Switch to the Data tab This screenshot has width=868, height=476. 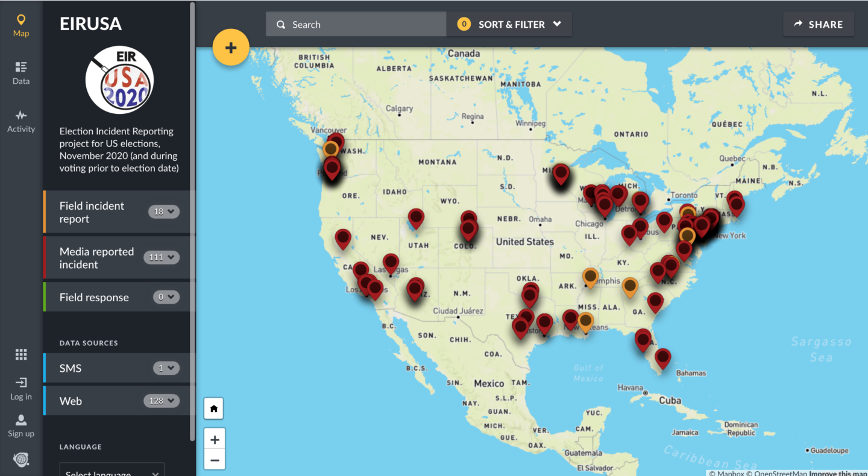click(20, 71)
